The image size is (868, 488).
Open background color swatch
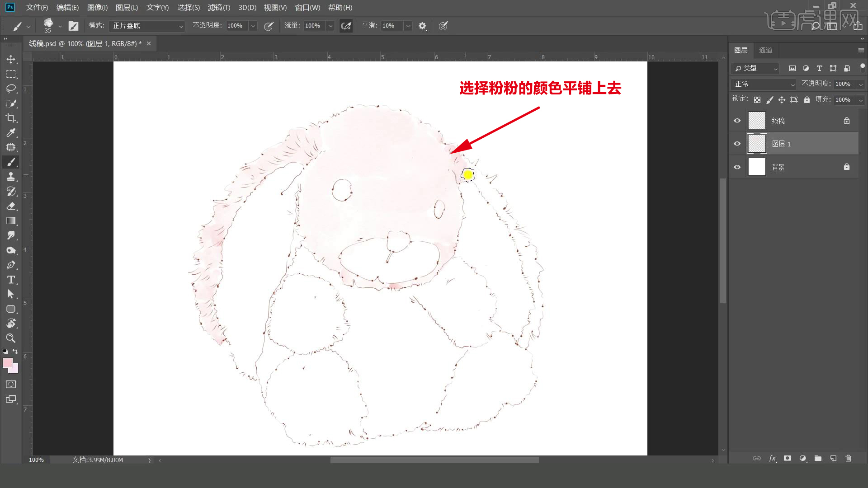15,370
